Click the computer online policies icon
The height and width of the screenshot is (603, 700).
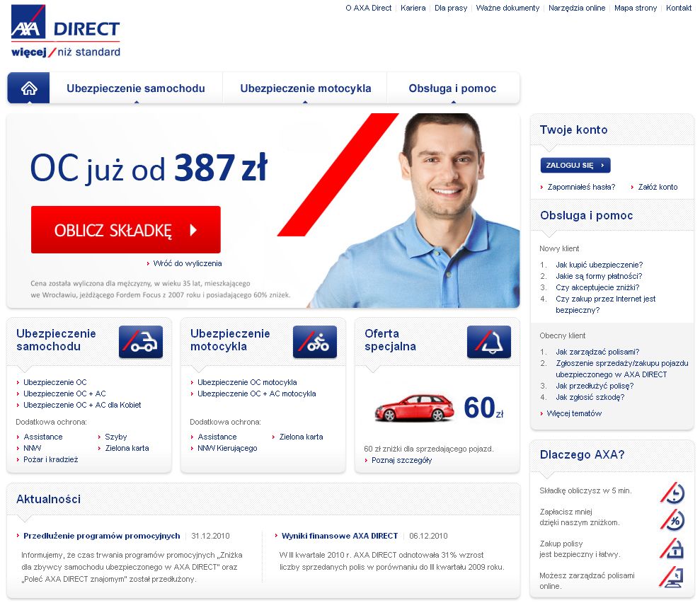click(672, 577)
